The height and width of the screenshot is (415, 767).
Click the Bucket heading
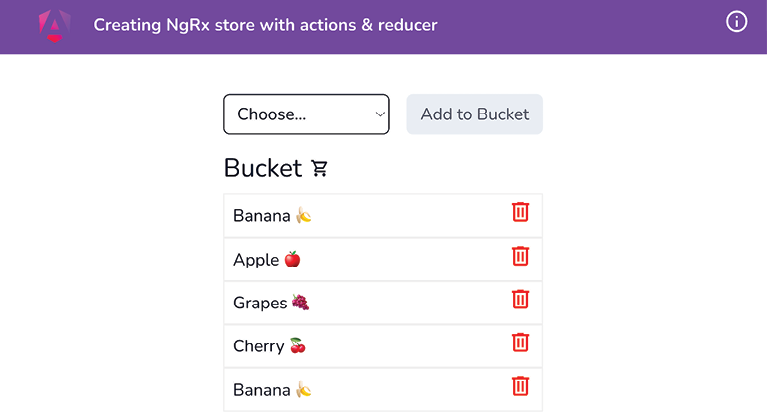coord(263,168)
